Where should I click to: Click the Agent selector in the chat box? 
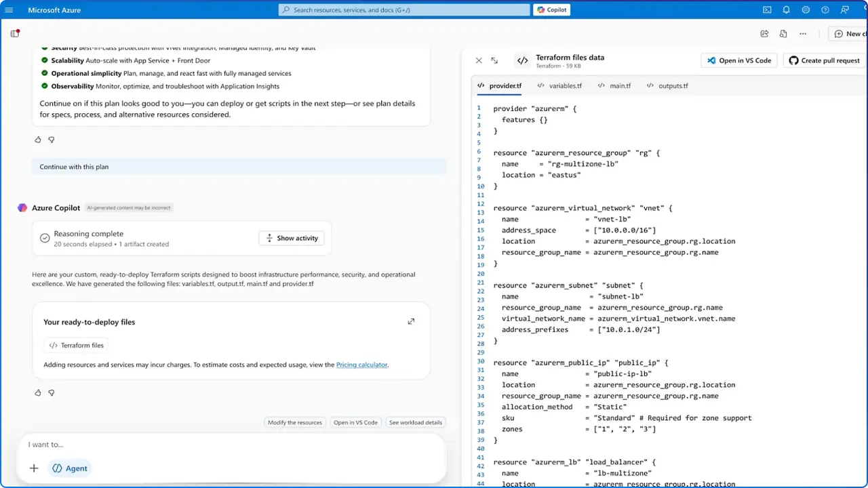point(69,468)
